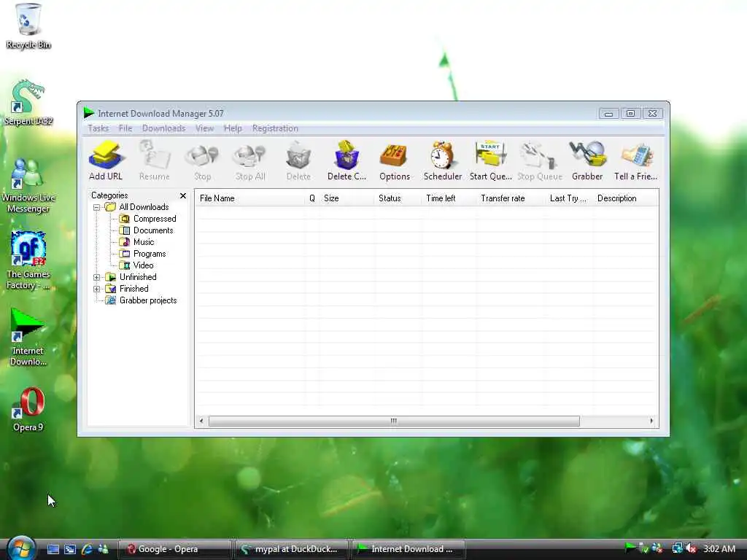The height and width of the screenshot is (560, 747).
Task: Select the Opera 9 desktop shortcut
Action: coord(28,410)
